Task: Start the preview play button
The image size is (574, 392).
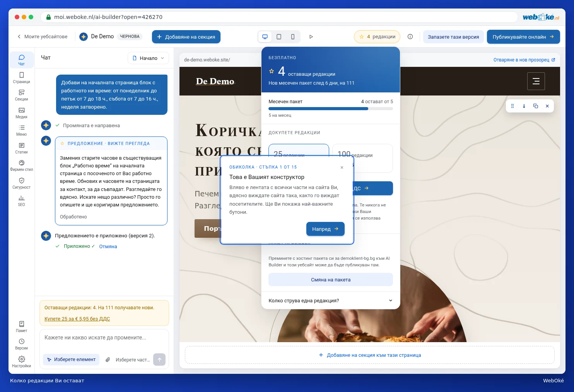Action: click(x=311, y=37)
